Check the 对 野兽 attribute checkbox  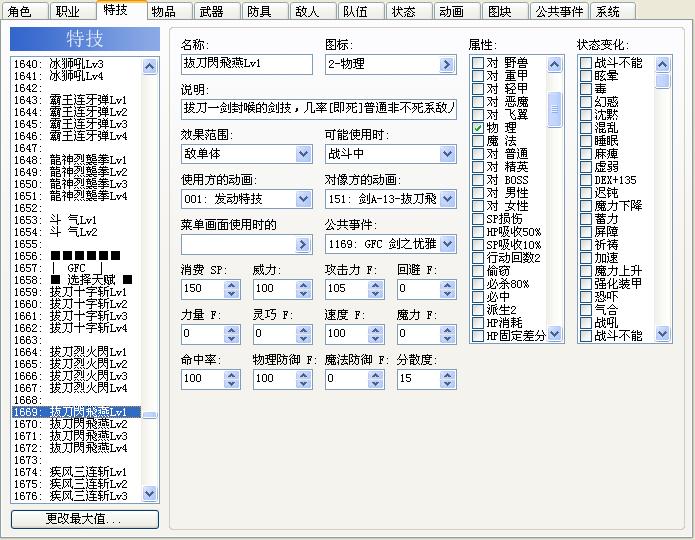coord(478,63)
